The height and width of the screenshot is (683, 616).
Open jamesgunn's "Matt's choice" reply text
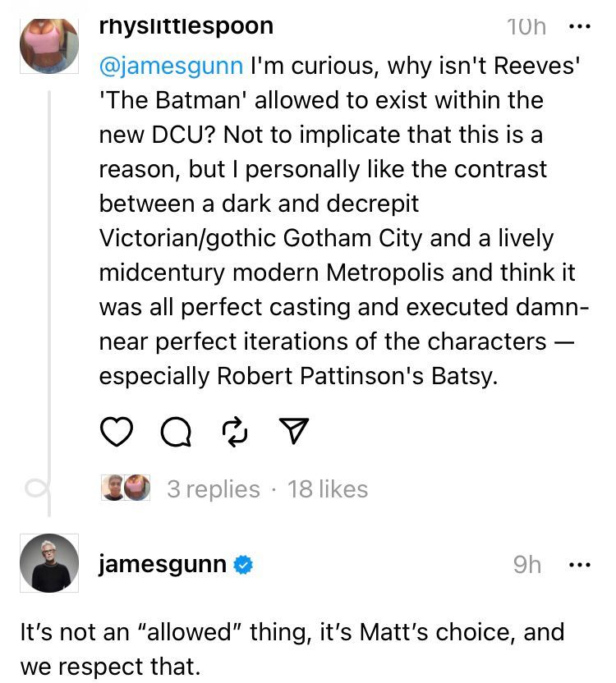(292, 649)
